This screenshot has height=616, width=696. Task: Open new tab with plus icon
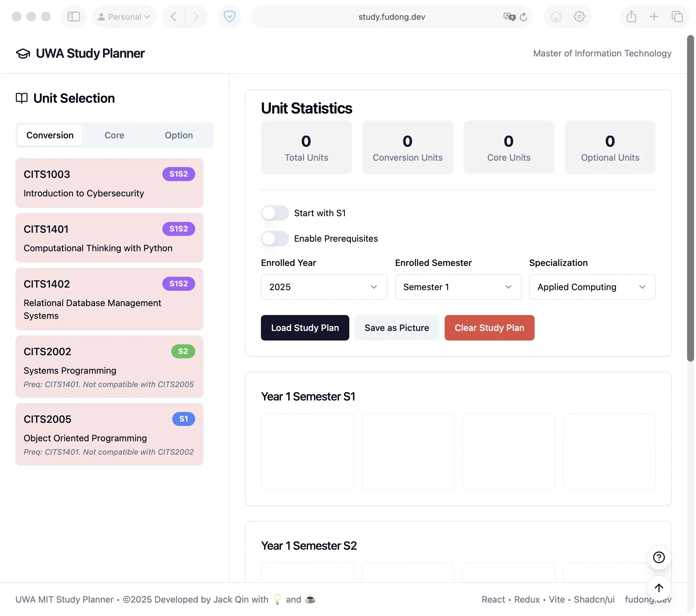pos(654,17)
